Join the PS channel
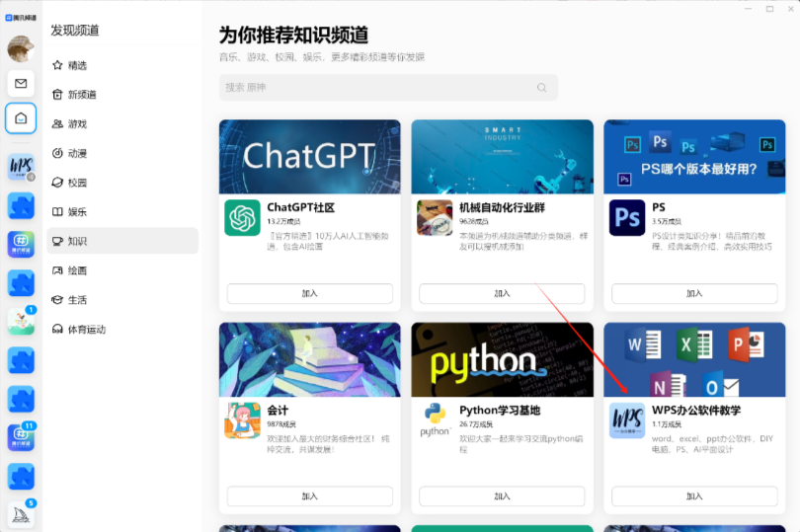Viewport: 800px width, 532px height. click(694, 293)
